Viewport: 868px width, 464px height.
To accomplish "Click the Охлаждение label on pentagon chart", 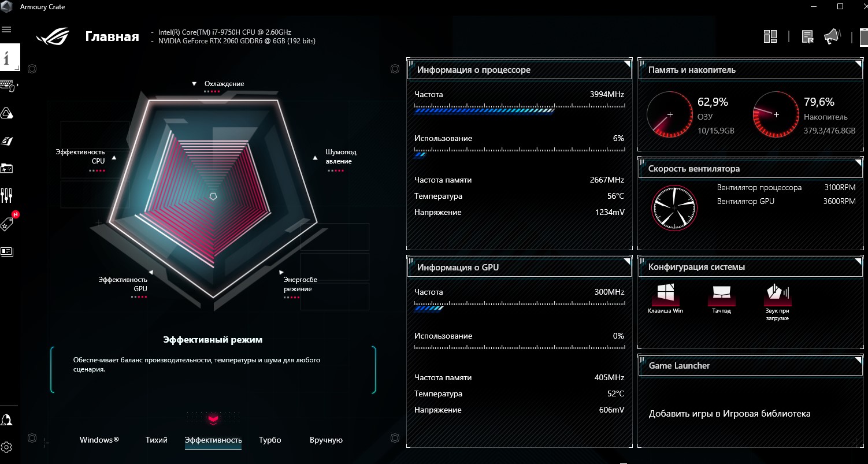I will coord(224,84).
